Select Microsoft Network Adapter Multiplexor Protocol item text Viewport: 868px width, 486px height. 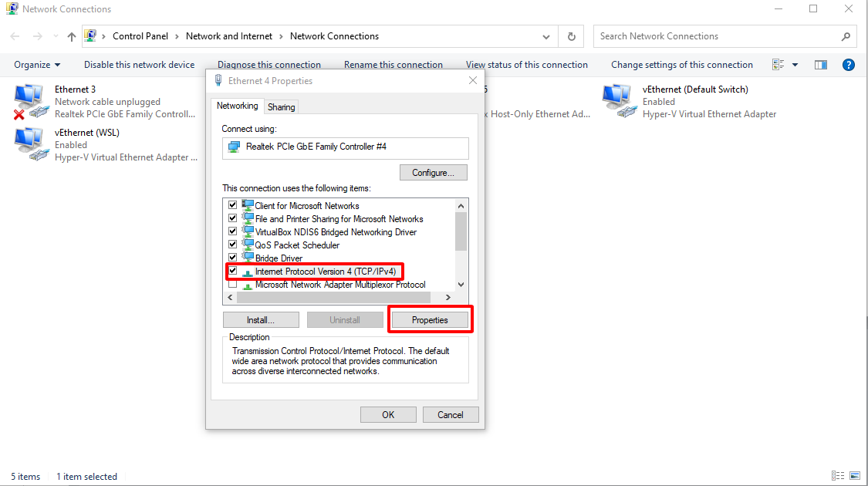340,285
